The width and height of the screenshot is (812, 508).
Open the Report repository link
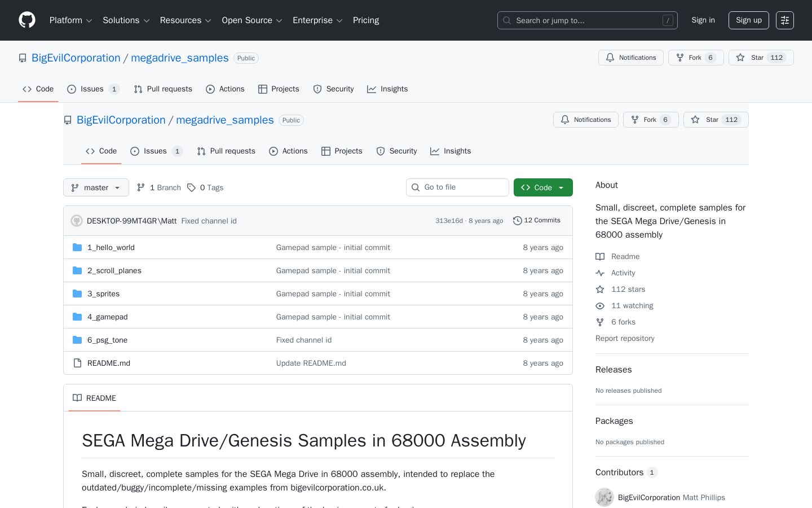tap(625, 338)
